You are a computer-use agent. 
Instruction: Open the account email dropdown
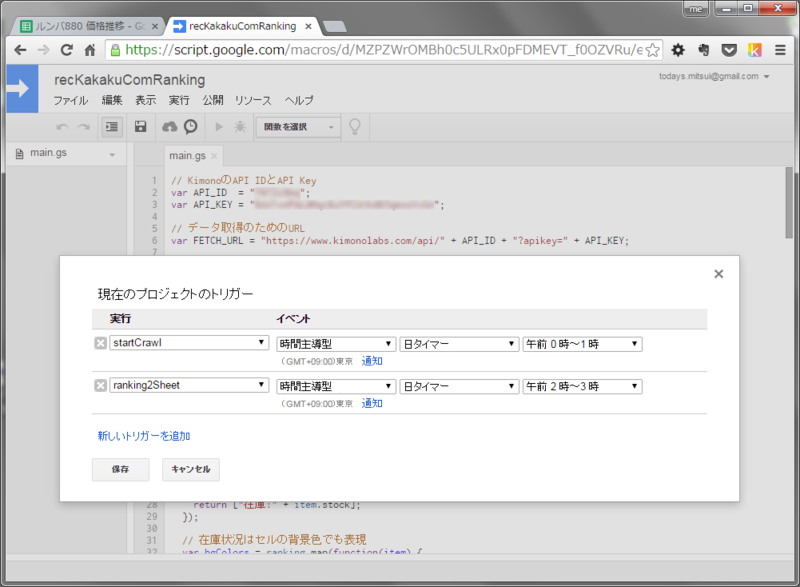714,76
